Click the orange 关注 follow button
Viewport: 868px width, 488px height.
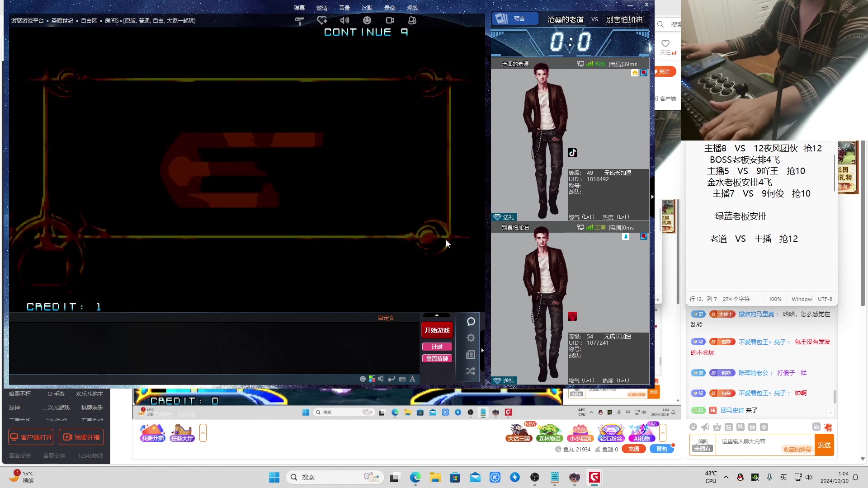tap(664, 72)
